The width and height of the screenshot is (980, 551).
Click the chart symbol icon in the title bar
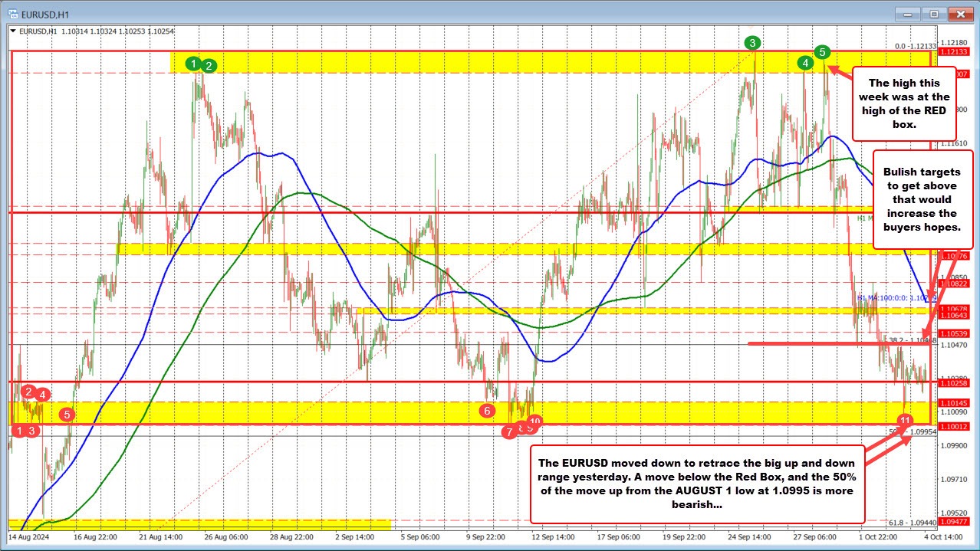14,14
